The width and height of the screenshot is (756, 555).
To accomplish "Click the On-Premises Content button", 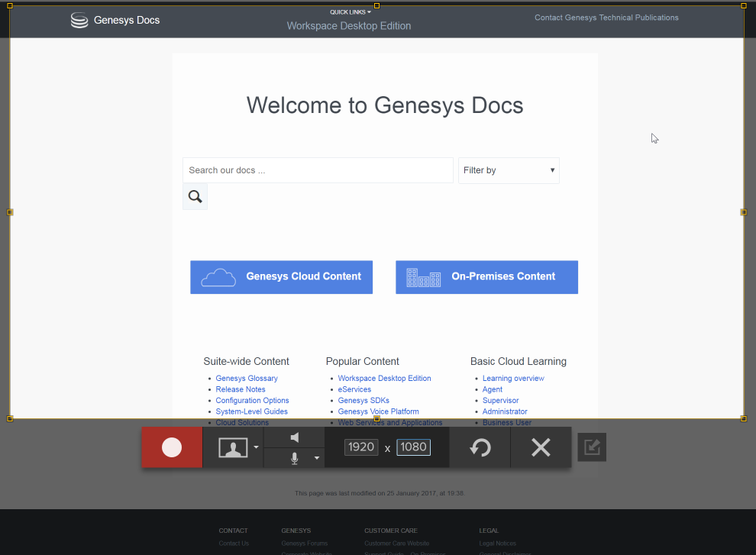I will tap(486, 277).
